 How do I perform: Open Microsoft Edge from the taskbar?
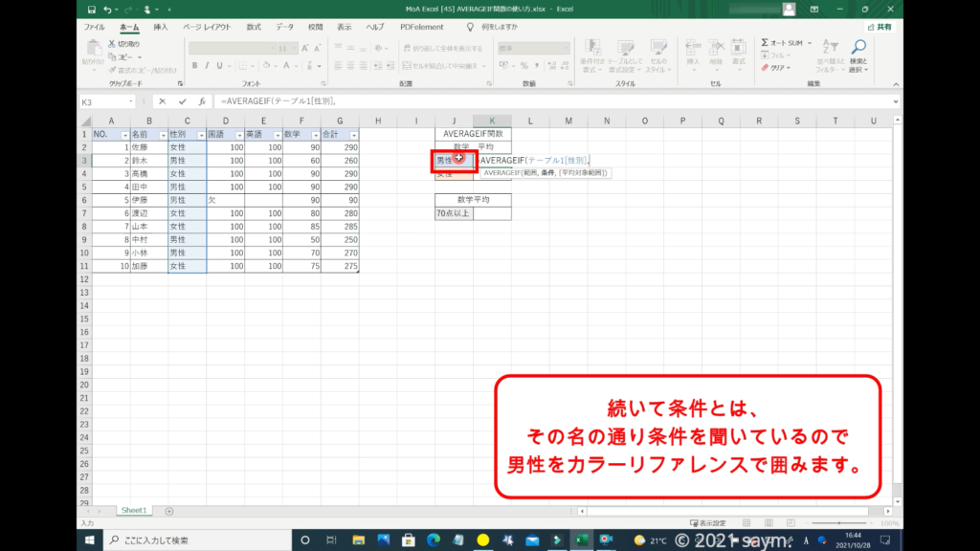(432, 540)
